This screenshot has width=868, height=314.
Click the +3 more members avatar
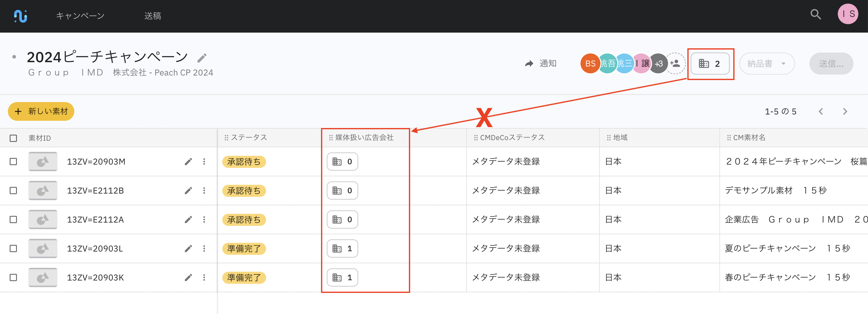pyautogui.click(x=658, y=63)
